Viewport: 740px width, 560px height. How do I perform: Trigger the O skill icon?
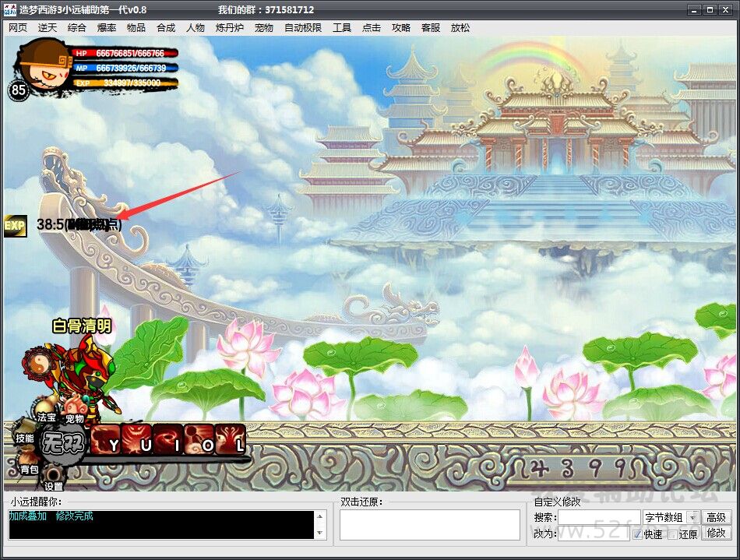point(199,440)
